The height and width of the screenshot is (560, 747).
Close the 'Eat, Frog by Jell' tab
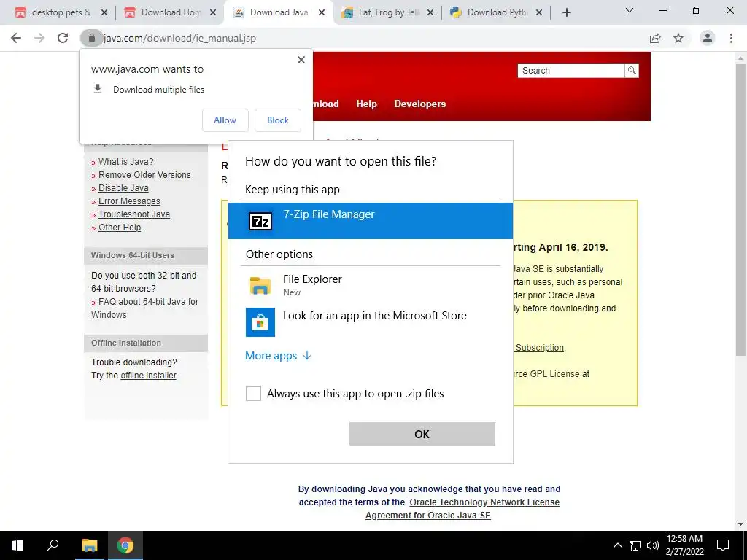[x=430, y=12]
